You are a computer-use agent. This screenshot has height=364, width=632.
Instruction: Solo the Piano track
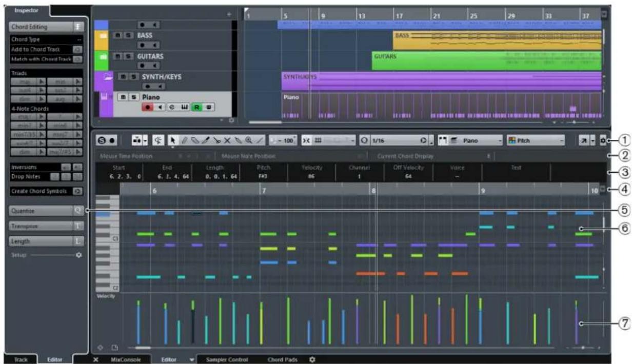click(133, 97)
